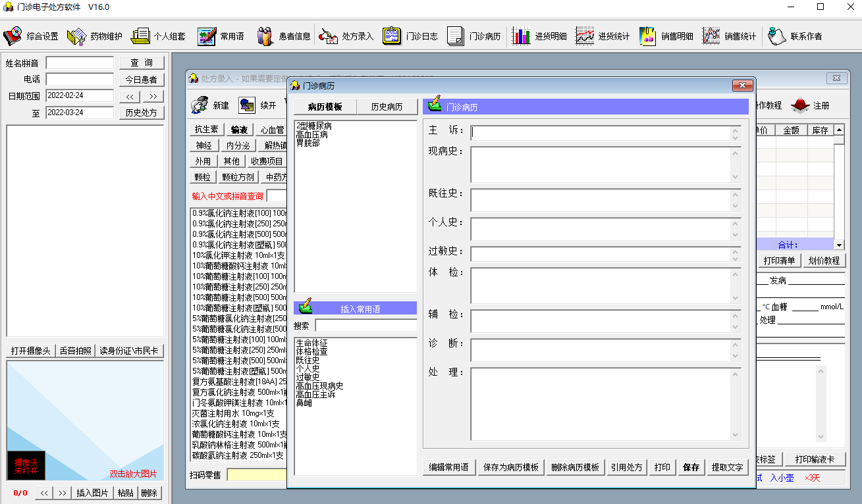The height and width of the screenshot is (504, 862).
Task: Open 进货明细 purchase details
Action: (540, 36)
